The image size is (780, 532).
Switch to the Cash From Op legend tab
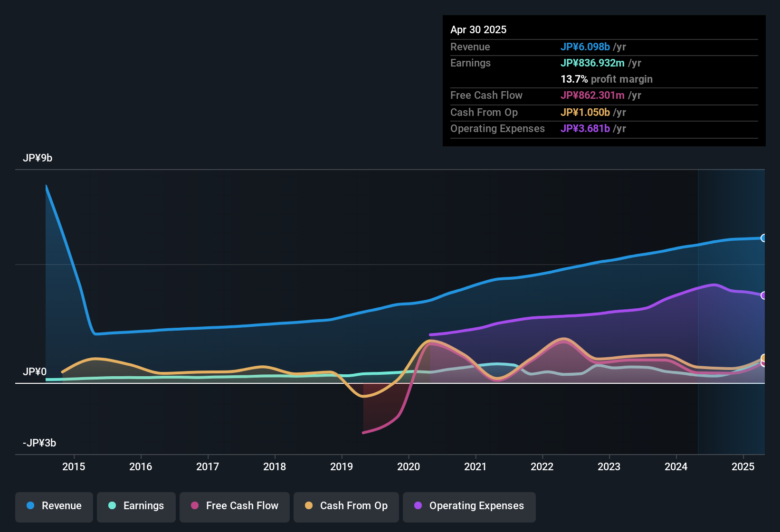tap(346, 506)
